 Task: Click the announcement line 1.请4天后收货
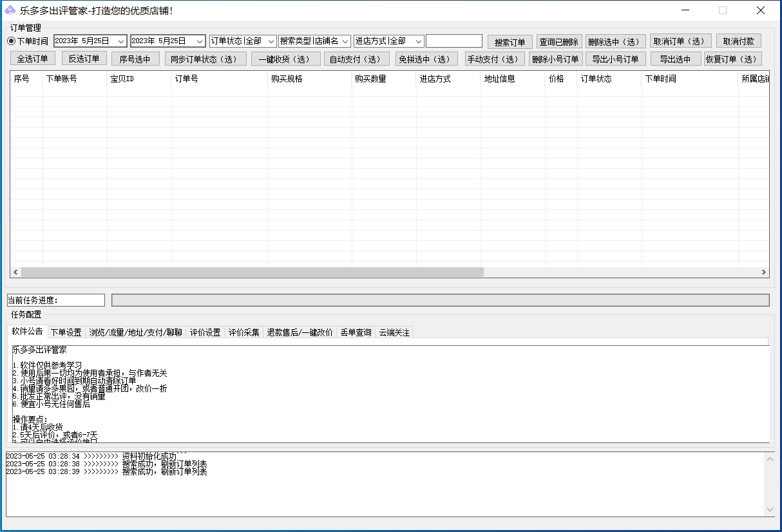(37, 427)
